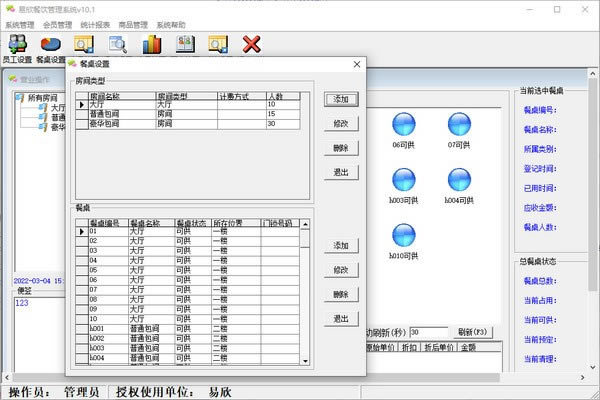Image resolution: width=600 pixels, height=400 pixels.
Task: Click the red X exit toolbar icon
Action: 252,44
